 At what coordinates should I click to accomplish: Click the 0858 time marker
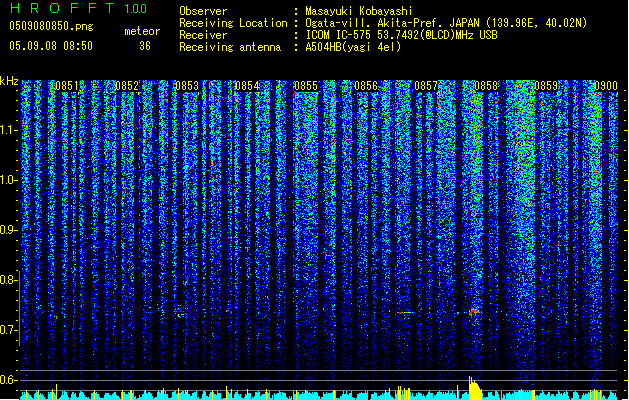(486, 86)
